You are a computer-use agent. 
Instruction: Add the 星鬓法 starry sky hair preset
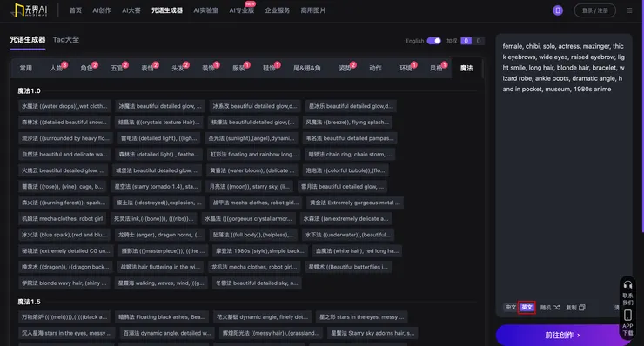pyautogui.click(x=372, y=333)
